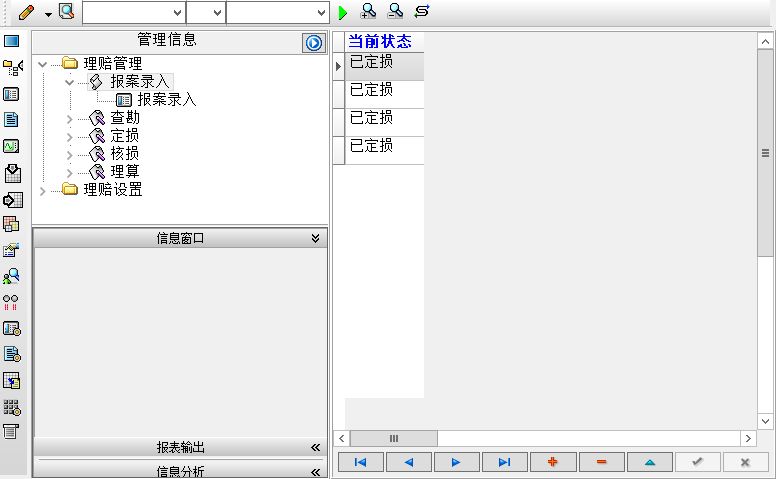Select the 理赔设置 folder item
The image size is (776, 479).
113,190
